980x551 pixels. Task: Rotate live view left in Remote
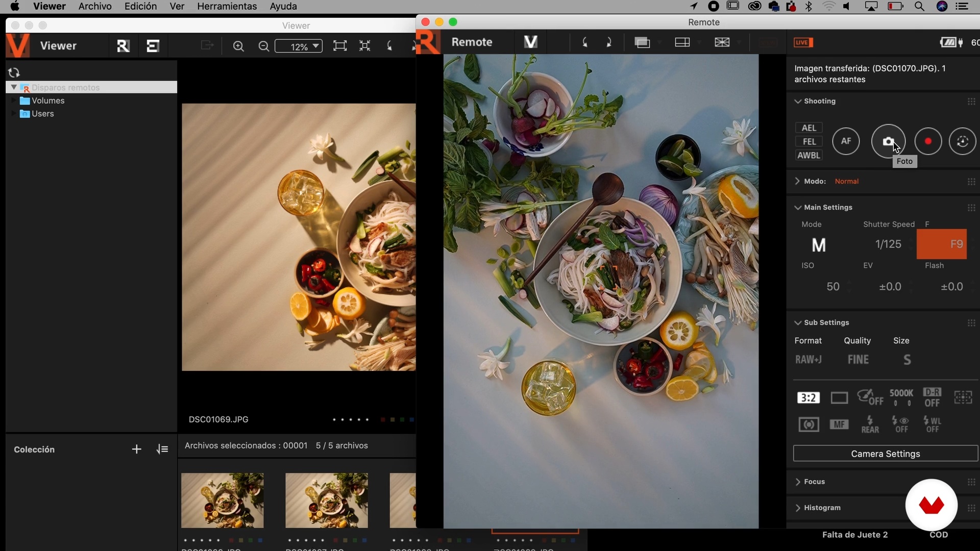tap(585, 42)
